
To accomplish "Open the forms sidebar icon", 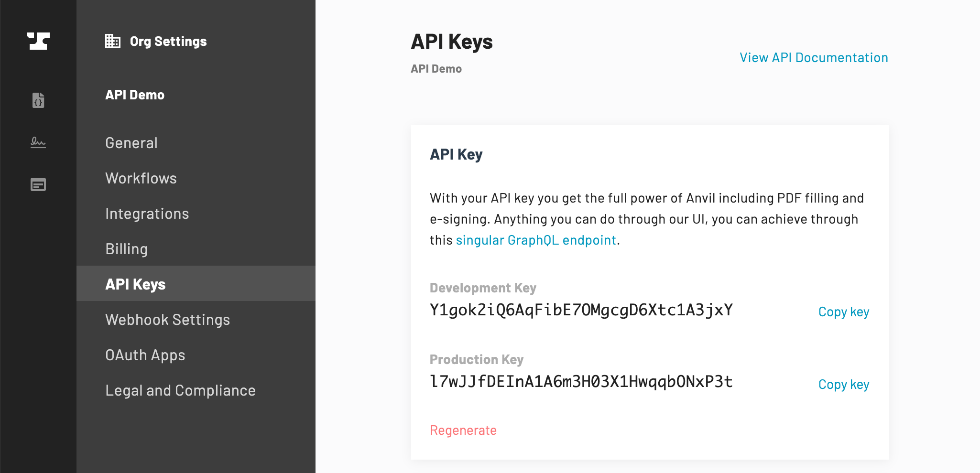I will tap(38, 184).
